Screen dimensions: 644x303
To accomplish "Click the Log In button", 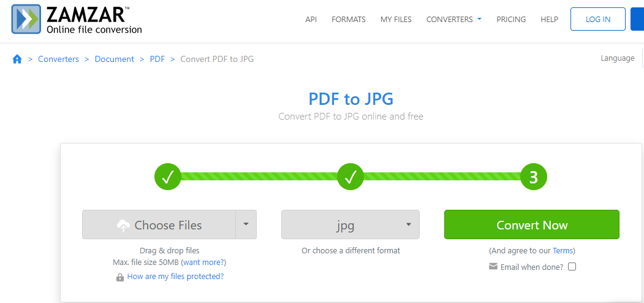I will click(x=598, y=19).
